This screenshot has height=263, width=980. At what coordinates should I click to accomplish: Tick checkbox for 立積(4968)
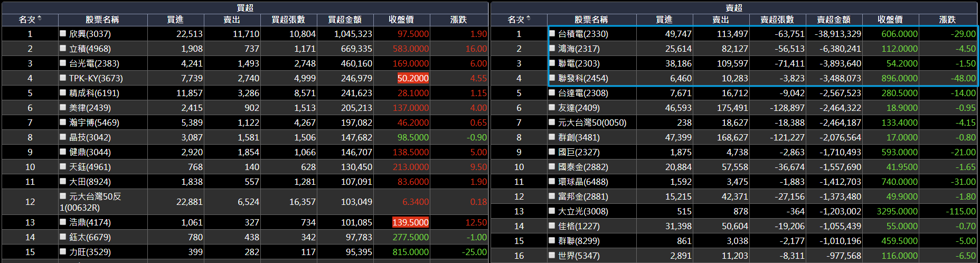(x=63, y=48)
